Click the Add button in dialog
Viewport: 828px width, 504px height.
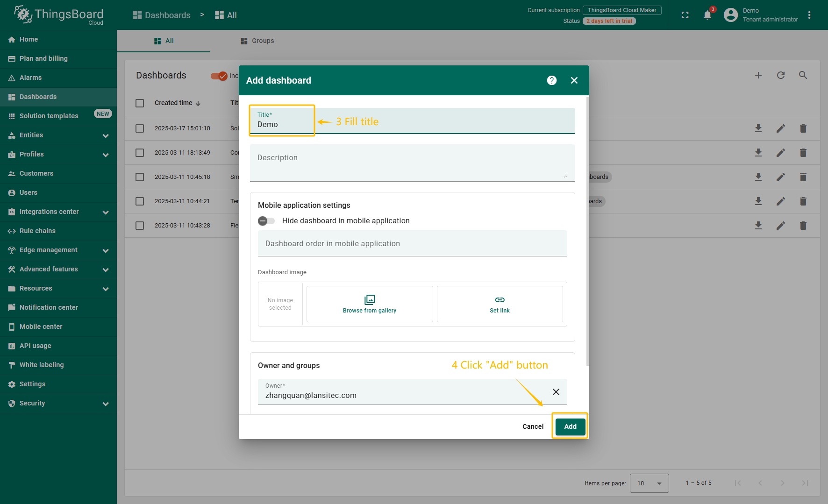(x=570, y=426)
